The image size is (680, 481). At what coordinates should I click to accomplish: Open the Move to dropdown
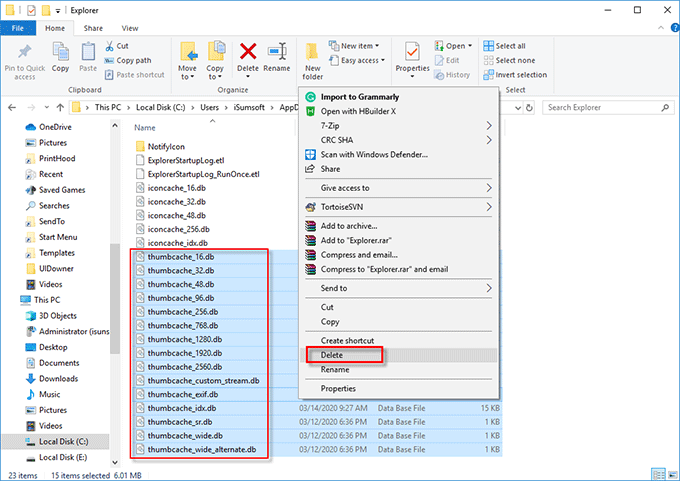(187, 61)
